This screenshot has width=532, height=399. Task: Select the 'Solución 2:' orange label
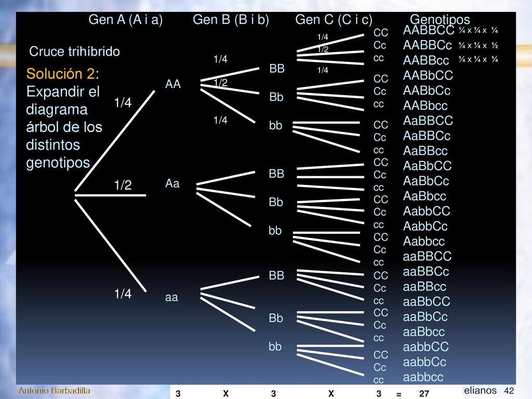pyautogui.click(x=63, y=74)
